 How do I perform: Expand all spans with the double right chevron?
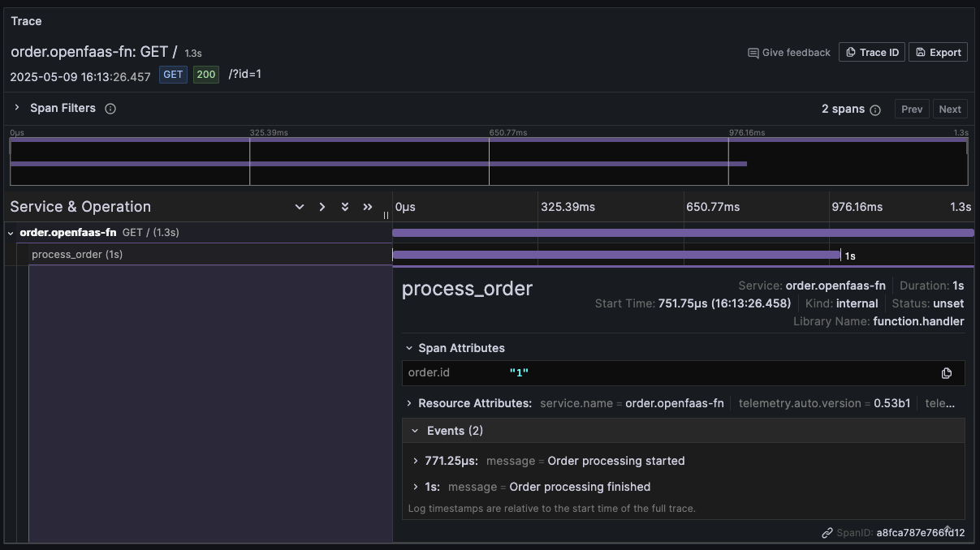click(x=368, y=207)
